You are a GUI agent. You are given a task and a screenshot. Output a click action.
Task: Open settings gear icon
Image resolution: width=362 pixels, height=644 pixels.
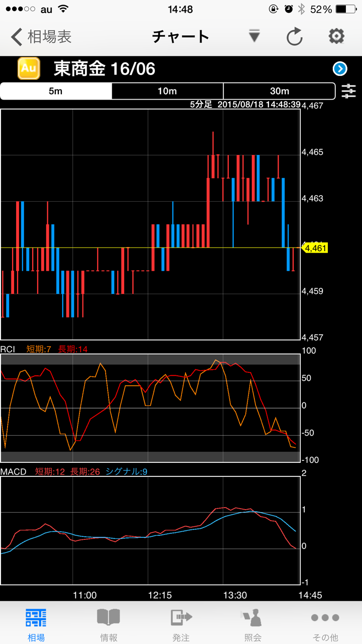coord(336,36)
